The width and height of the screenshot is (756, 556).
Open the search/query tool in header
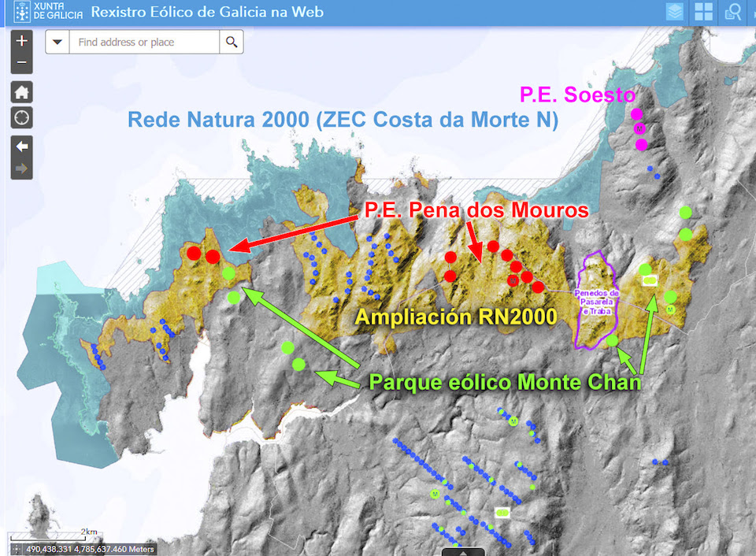(732, 13)
